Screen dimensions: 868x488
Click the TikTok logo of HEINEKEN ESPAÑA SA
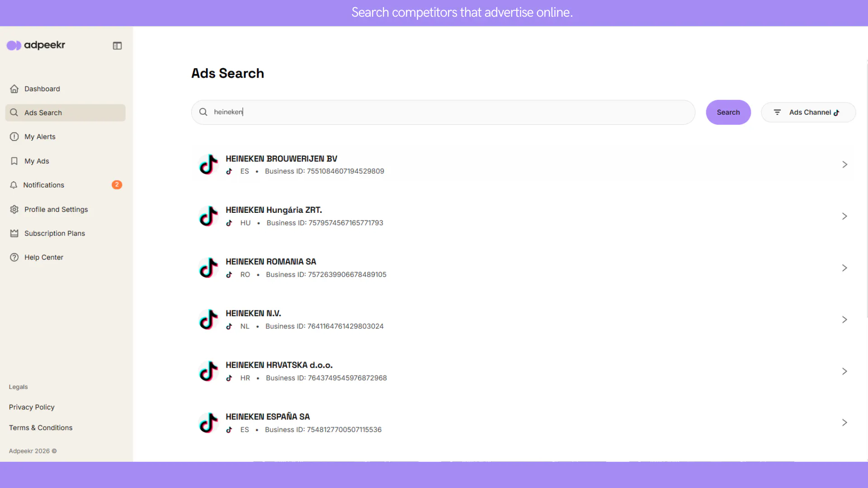coord(208,423)
